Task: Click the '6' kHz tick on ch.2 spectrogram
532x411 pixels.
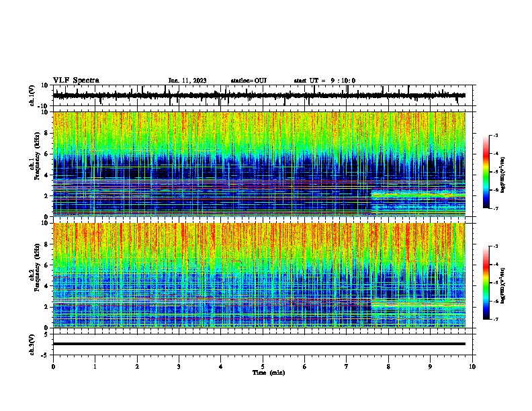Action: click(47, 265)
